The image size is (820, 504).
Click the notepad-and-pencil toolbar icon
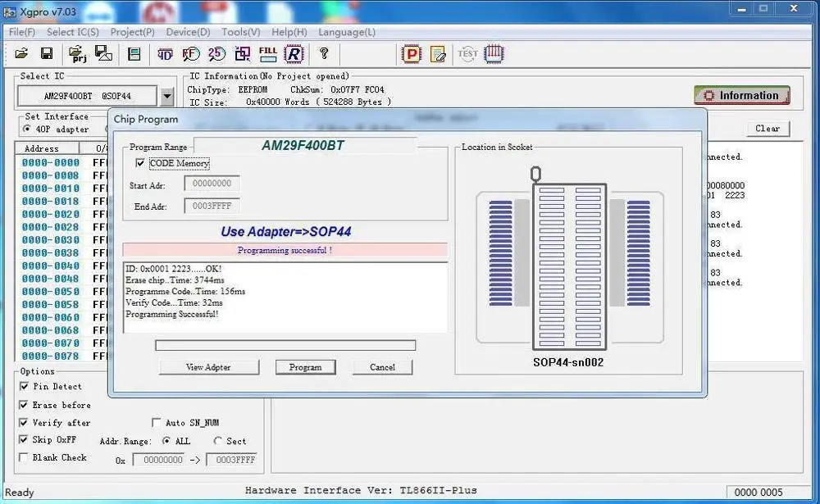(x=438, y=54)
